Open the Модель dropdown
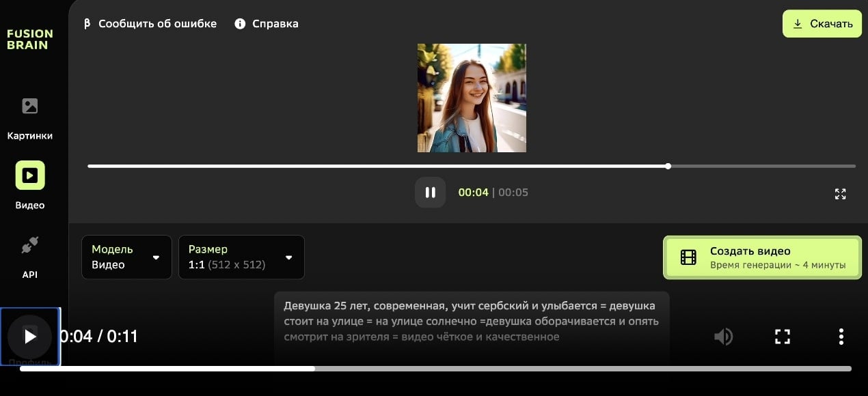This screenshot has width=868, height=396. 126,257
